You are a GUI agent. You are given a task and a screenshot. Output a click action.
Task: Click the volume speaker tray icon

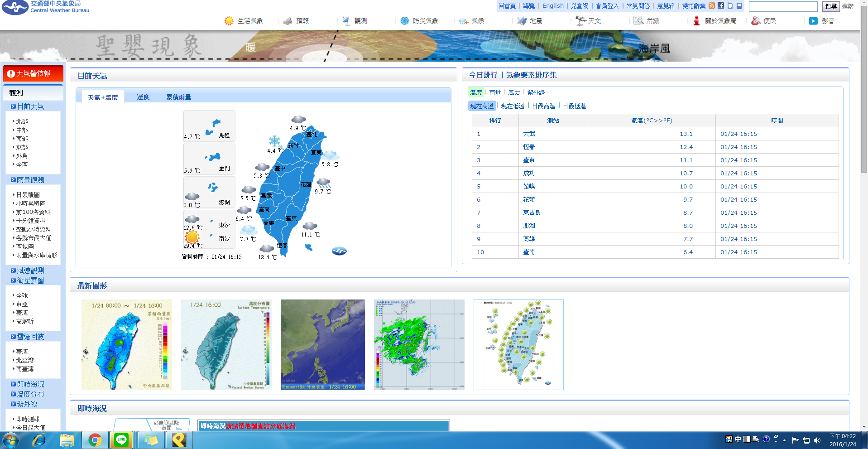pos(817,440)
